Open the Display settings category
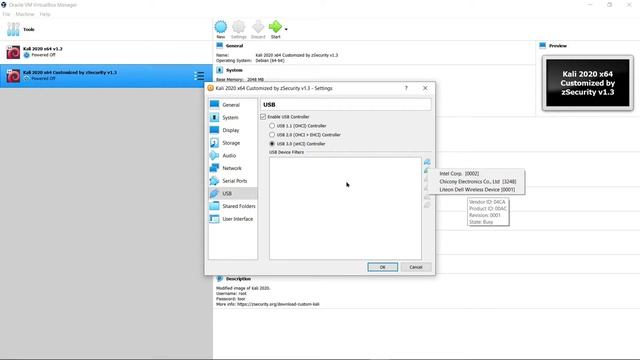The image size is (640, 360). (233, 130)
